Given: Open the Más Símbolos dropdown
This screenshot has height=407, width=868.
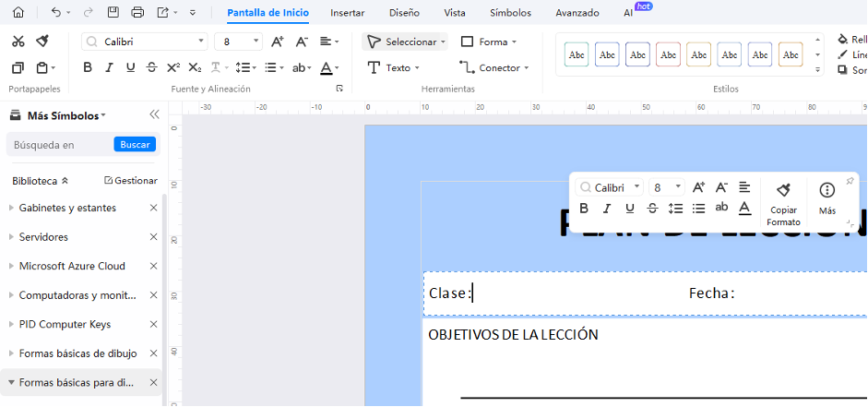Looking at the screenshot, I should point(66,115).
